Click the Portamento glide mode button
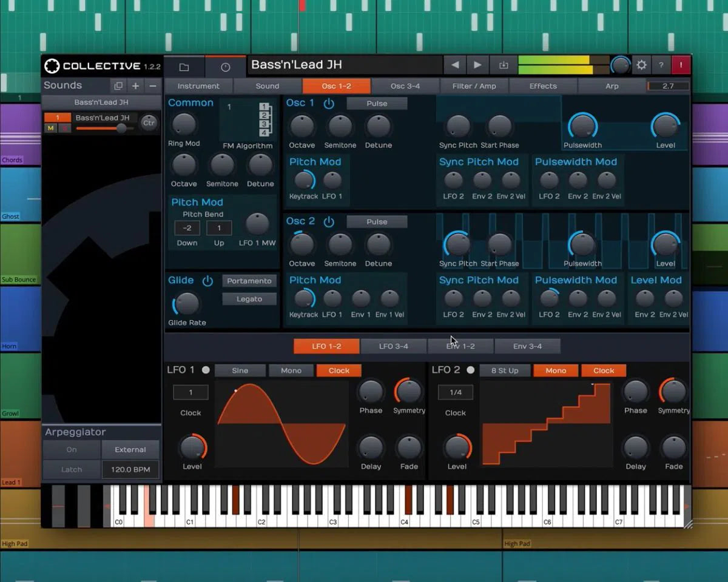The width and height of the screenshot is (728, 582). click(x=249, y=281)
